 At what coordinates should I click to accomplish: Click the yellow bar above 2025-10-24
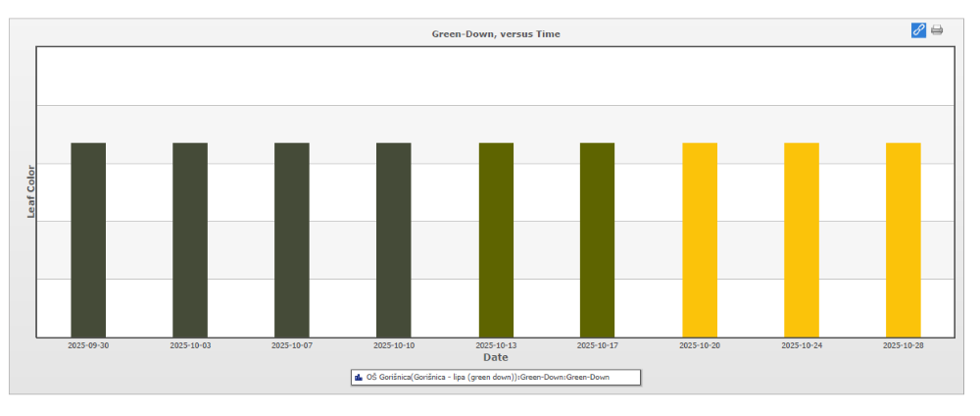[802, 239]
